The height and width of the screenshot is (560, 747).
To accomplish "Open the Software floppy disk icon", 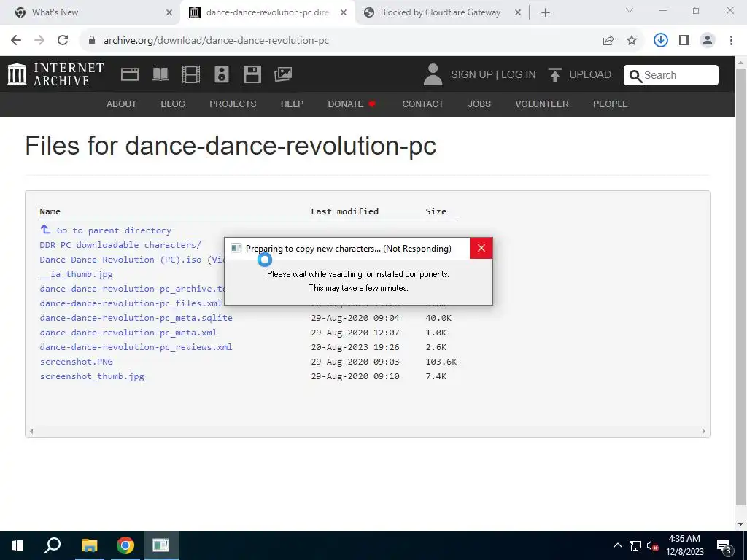I will click(x=252, y=74).
